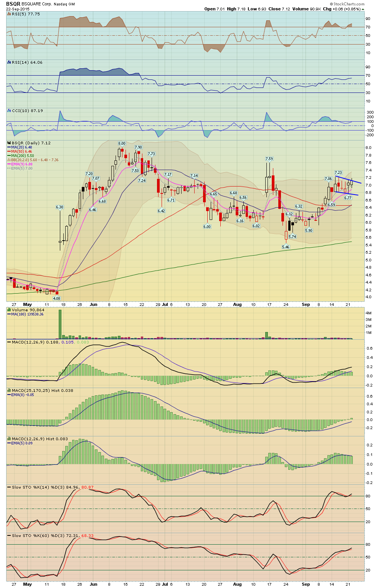This screenshot has height=588, width=380.
Task: Click the 6.00 July low price label
Action: click(x=207, y=227)
